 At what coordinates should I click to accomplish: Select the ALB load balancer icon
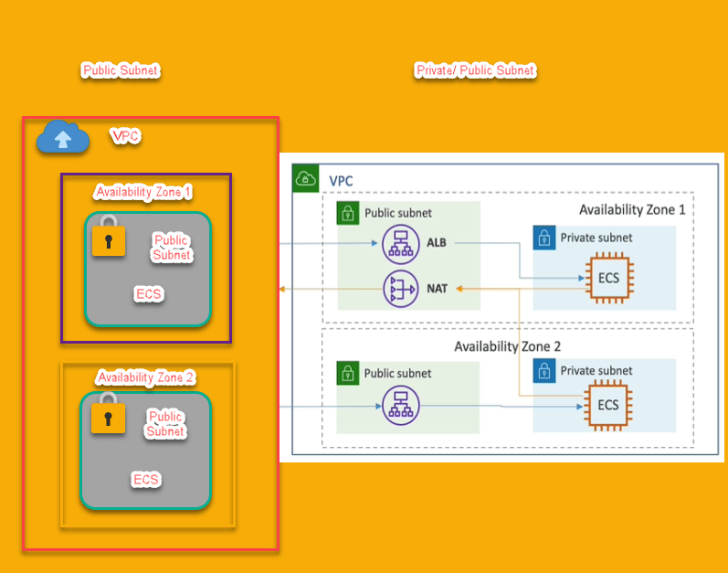click(399, 244)
